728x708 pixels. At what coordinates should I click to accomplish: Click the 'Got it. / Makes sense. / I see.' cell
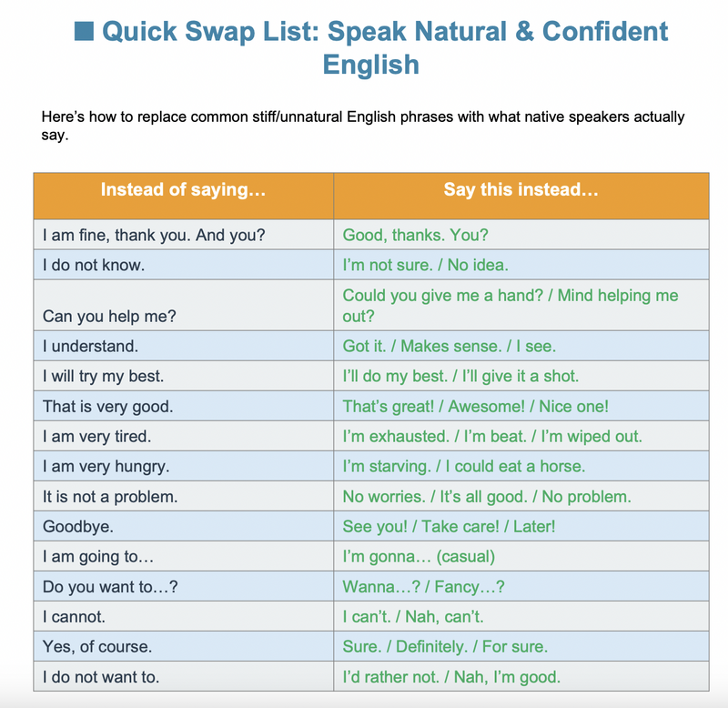521,346
